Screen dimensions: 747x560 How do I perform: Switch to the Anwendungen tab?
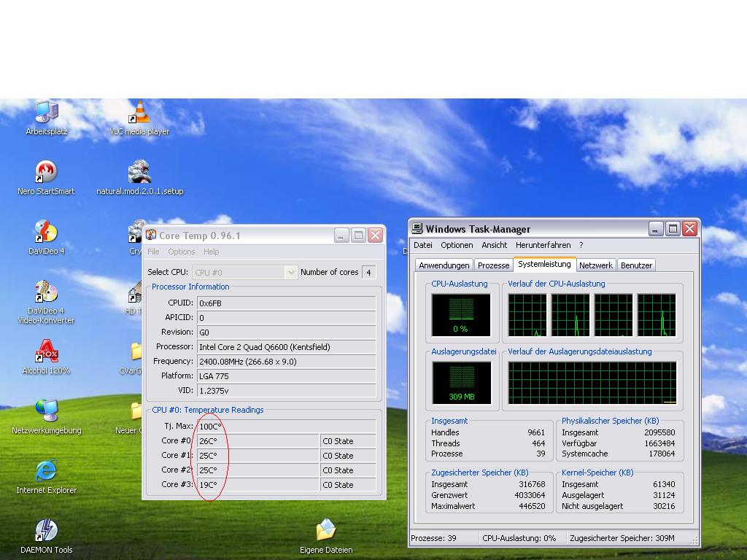click(x=444, y=265)
